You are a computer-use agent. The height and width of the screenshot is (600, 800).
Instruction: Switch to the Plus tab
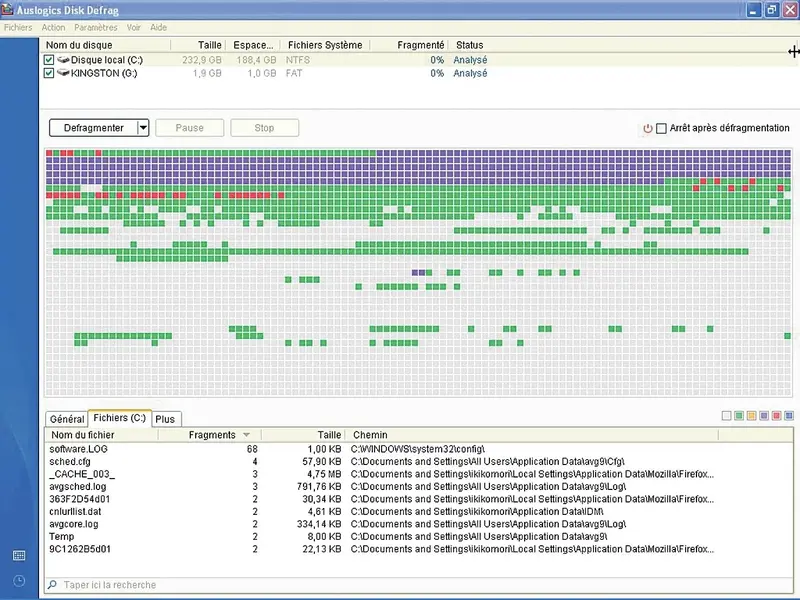coord(165,419)
